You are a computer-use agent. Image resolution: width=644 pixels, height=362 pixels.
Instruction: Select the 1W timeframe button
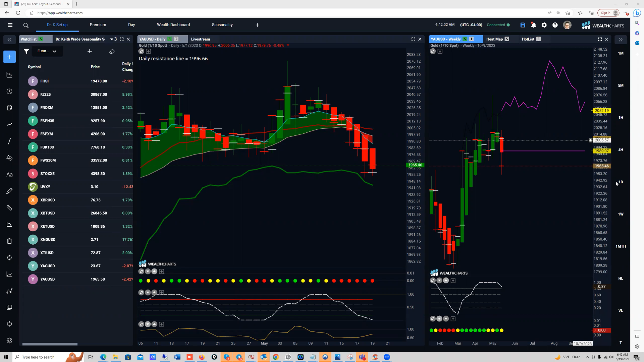point(621,214)
